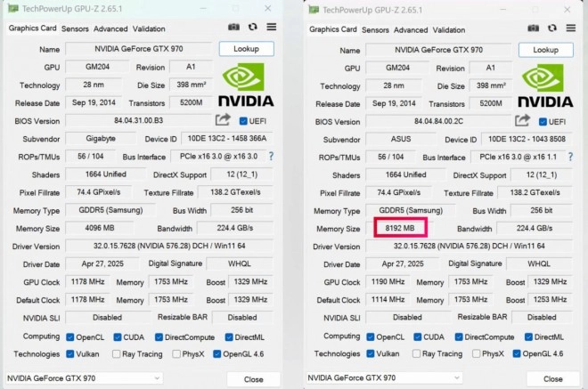Toggle DirectCompute checkbox in left window
Viewport: 588px width, 389px height.
(159, 336)
